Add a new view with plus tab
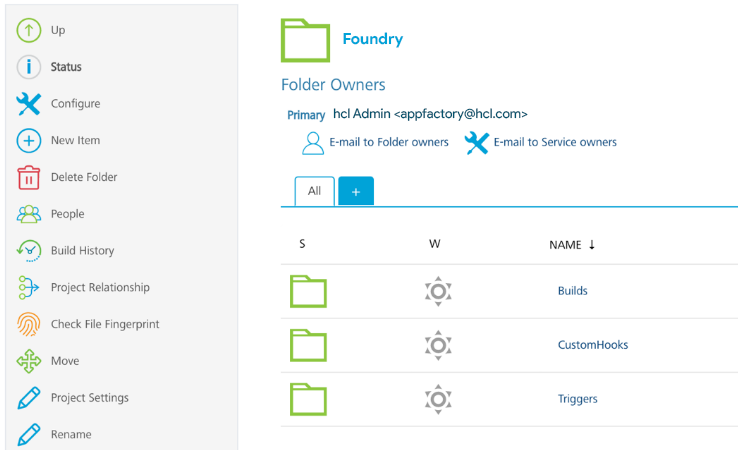738x450 pixels. [356, 191]
